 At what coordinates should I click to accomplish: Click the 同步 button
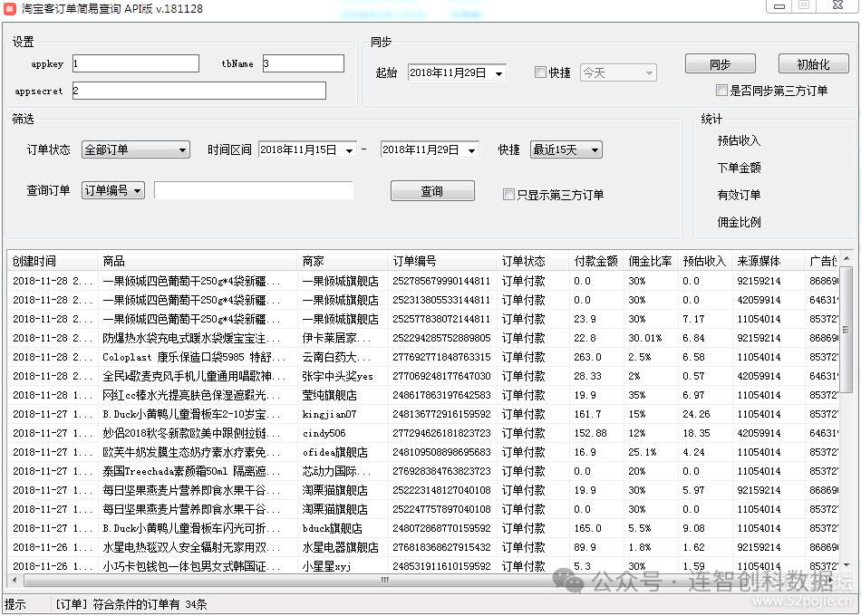720,64
